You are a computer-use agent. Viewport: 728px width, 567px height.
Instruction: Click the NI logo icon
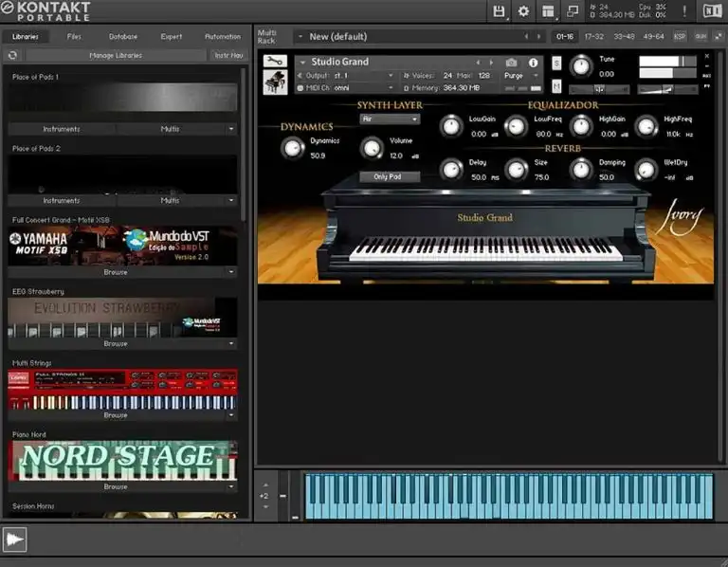coord(712,11)
